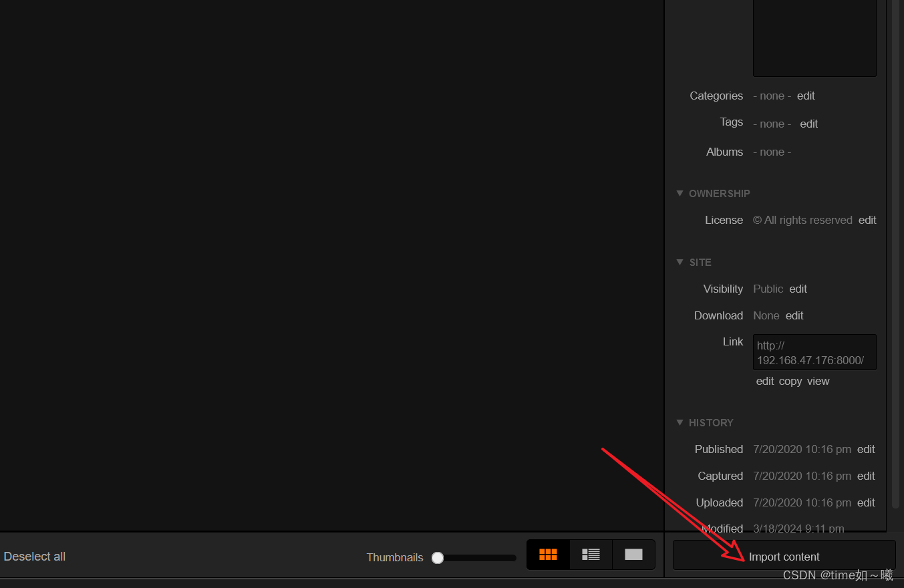Viewport: 904px width, 588px height.
Task: Click the sidebar vertical scrollbar
Action: click(x=895, y=254)
